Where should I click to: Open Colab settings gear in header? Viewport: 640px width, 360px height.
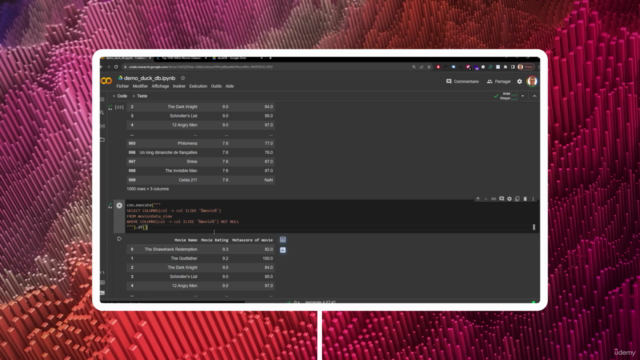[520, 82]
